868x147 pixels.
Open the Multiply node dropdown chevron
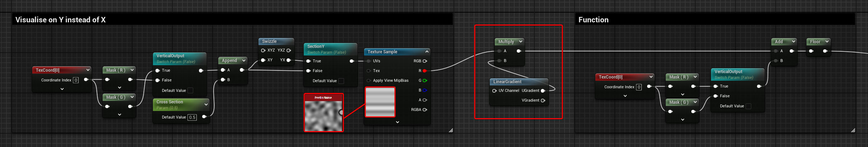click(520, 42)
